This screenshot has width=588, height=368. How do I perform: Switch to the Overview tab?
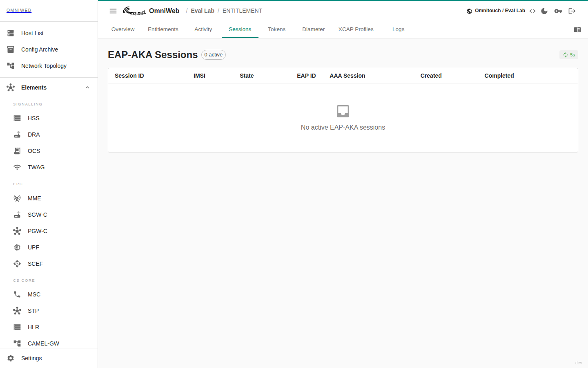pos(123,29)
